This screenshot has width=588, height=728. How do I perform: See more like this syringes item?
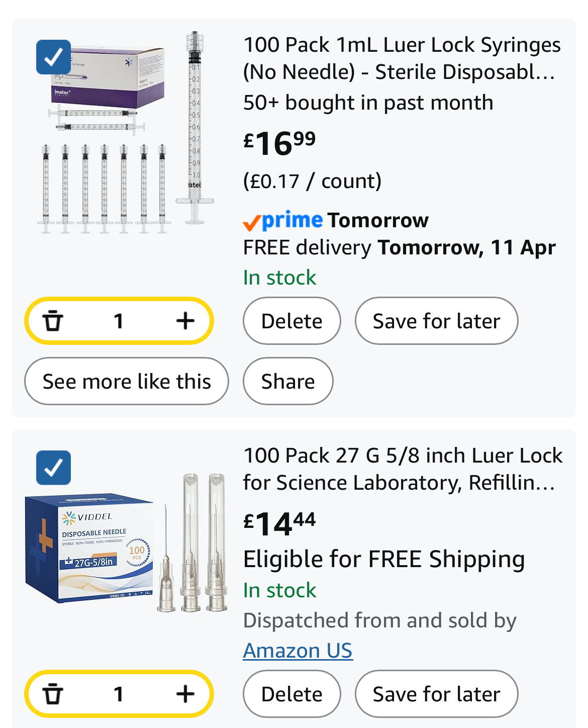127,381
